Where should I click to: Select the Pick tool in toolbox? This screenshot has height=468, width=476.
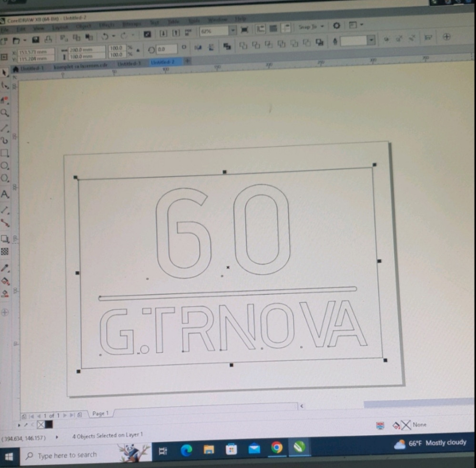coord(4,73)
